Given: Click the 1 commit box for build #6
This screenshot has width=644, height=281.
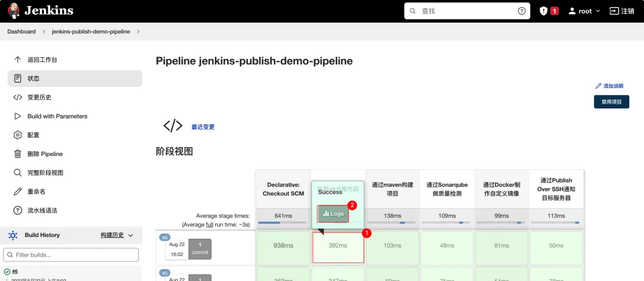Looking at the screenshot, I should point(200,249).
